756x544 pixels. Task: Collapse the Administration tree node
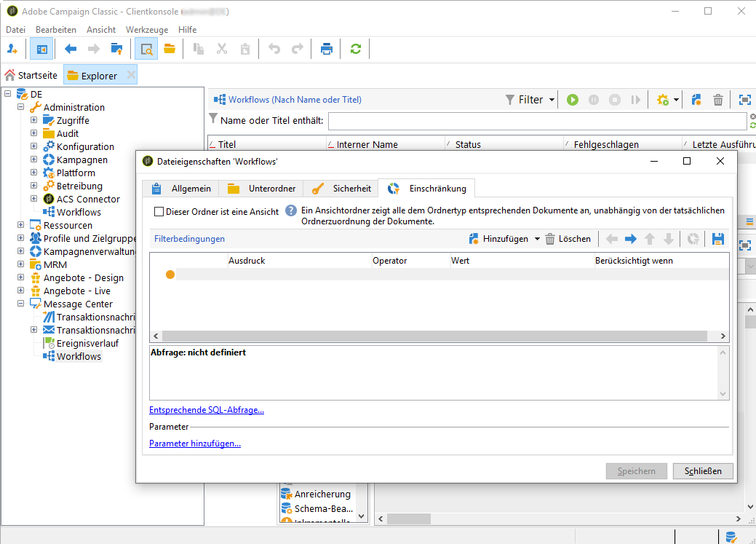(x=20, y=106)
